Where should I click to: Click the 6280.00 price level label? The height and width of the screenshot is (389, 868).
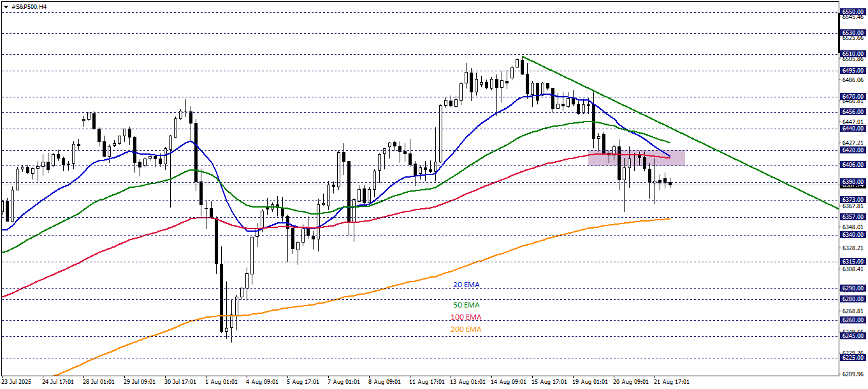point(853,299)
